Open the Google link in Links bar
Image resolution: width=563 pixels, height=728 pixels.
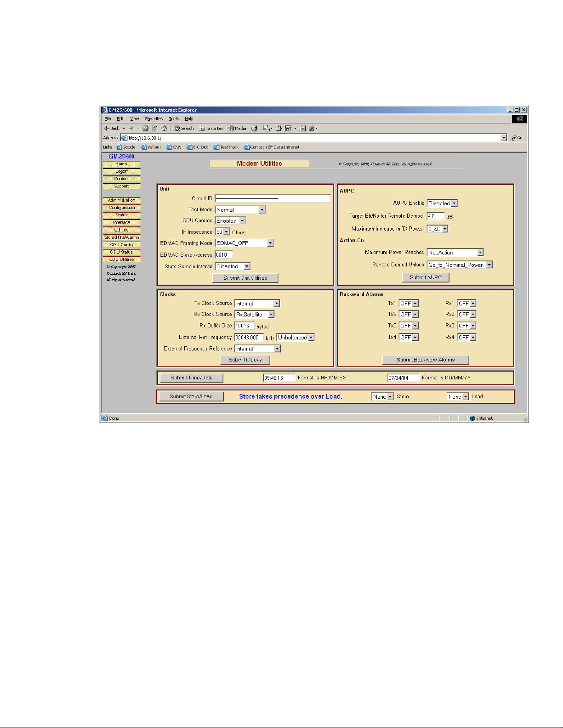[126, 147]
